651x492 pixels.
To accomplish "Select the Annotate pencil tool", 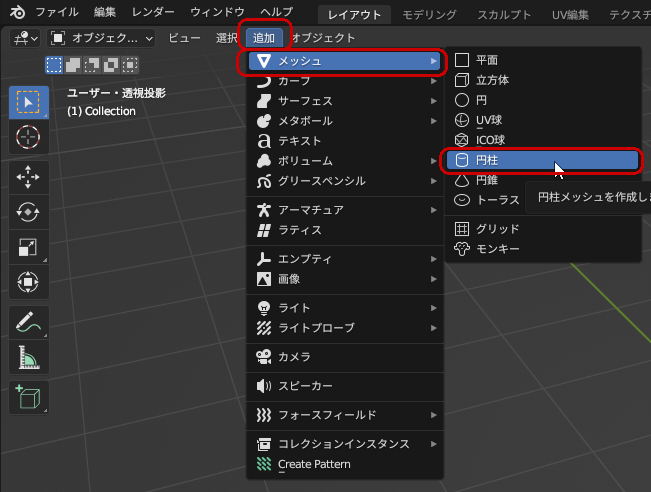I will [29, 323].
